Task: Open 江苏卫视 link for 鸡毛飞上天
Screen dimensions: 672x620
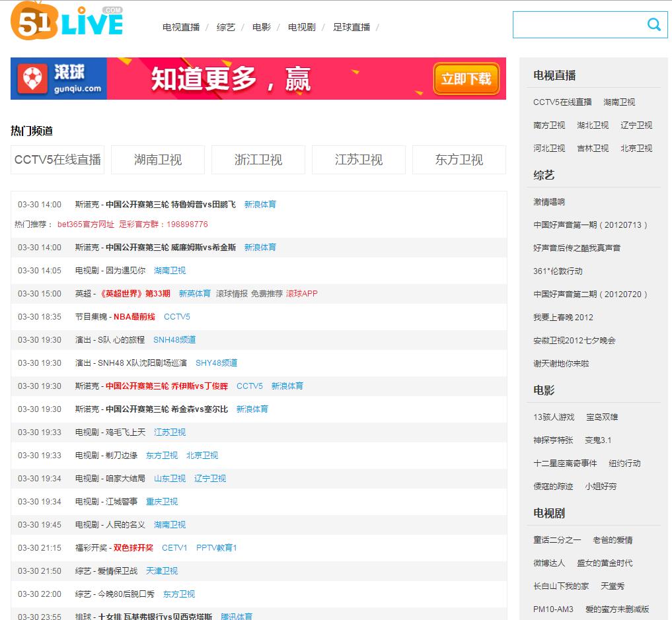Action: 170,432
